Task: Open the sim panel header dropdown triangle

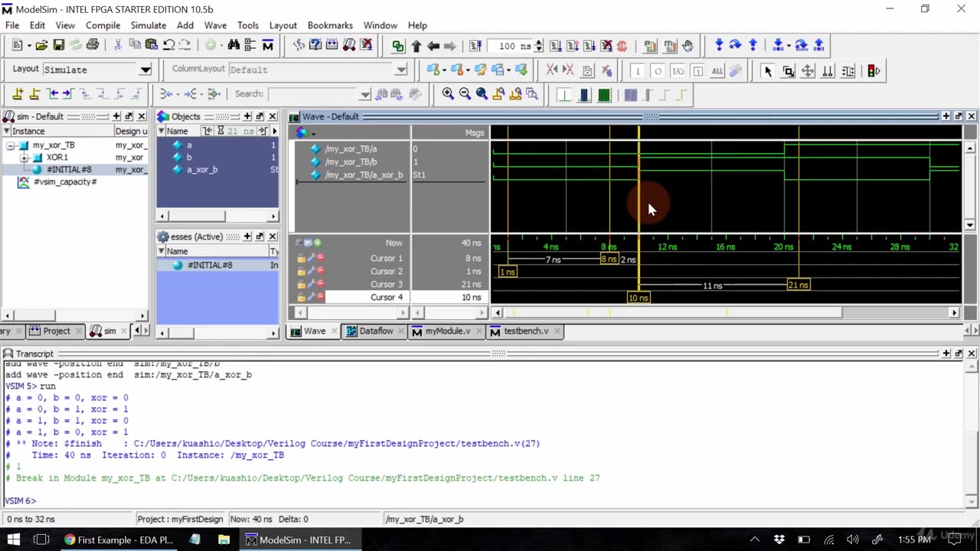Action: [x=6, y=131]
